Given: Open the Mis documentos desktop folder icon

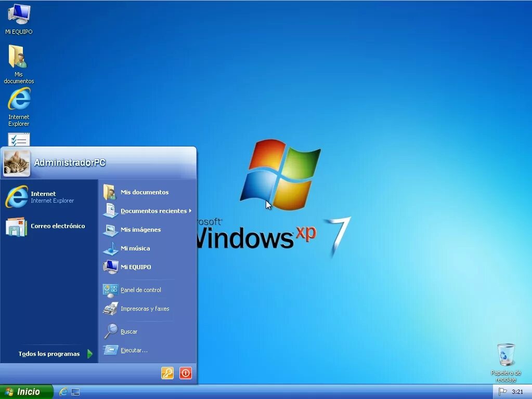Looking at the screenshot, I should click(x=19, y=64).
